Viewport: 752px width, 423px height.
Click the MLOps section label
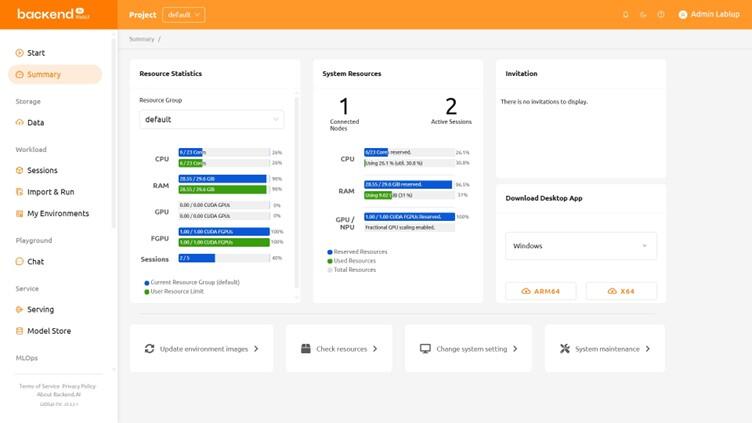[26, 358]
